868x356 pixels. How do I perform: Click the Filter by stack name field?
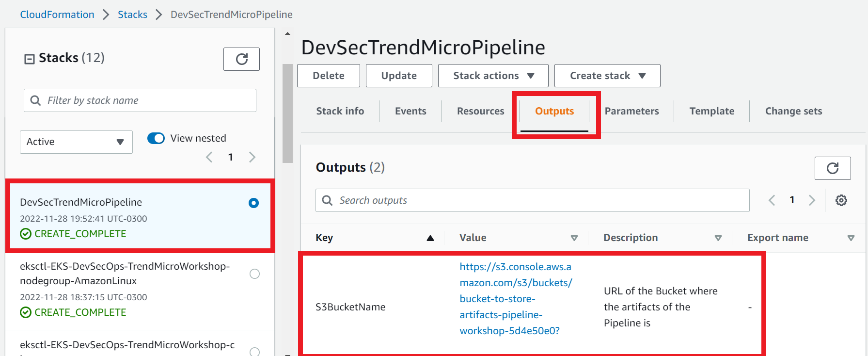140,100
